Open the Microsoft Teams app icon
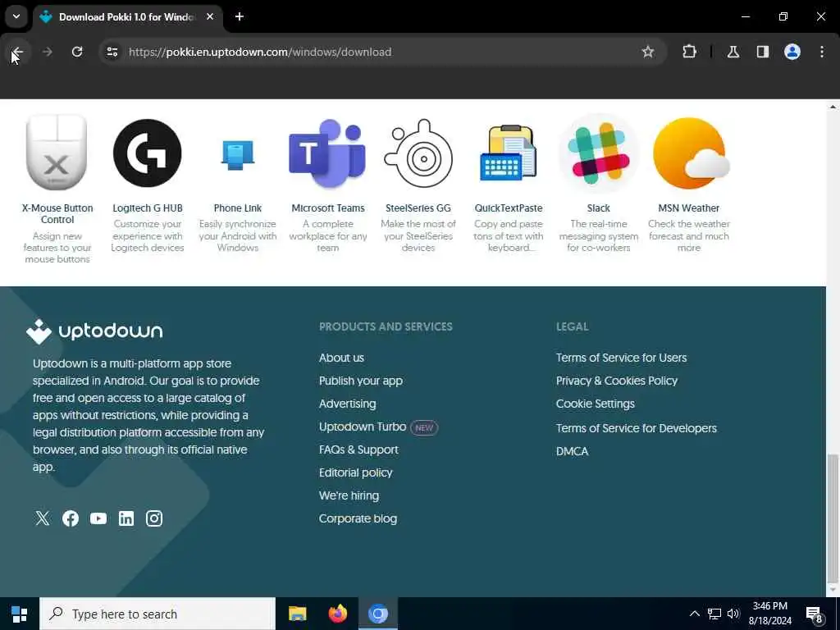840x630 pixels. [x=327, y=153]
